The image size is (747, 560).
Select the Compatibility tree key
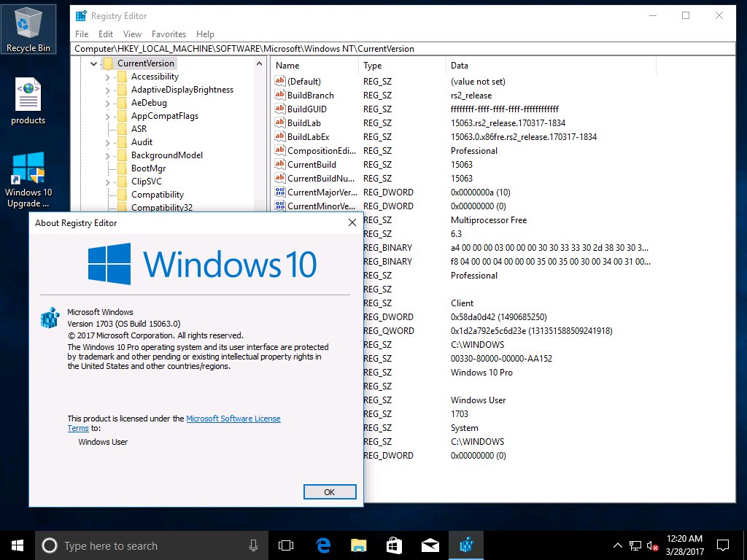(x=158, y=195)
